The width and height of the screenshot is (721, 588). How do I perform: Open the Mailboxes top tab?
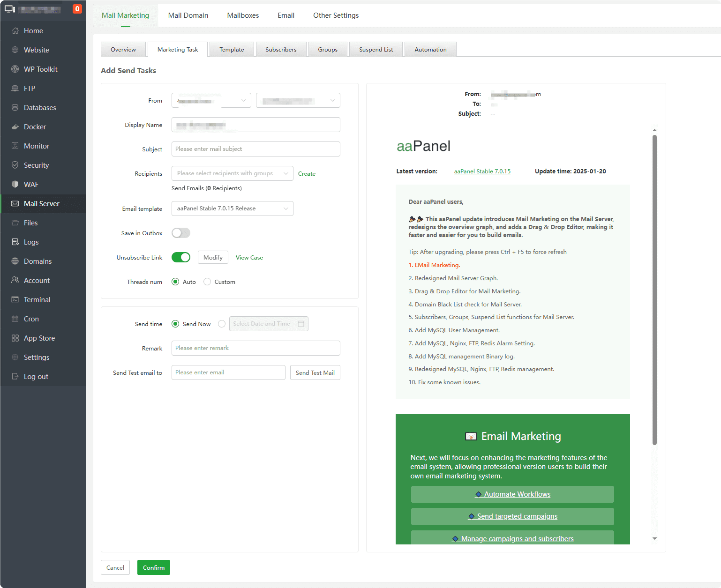point(243,15)
